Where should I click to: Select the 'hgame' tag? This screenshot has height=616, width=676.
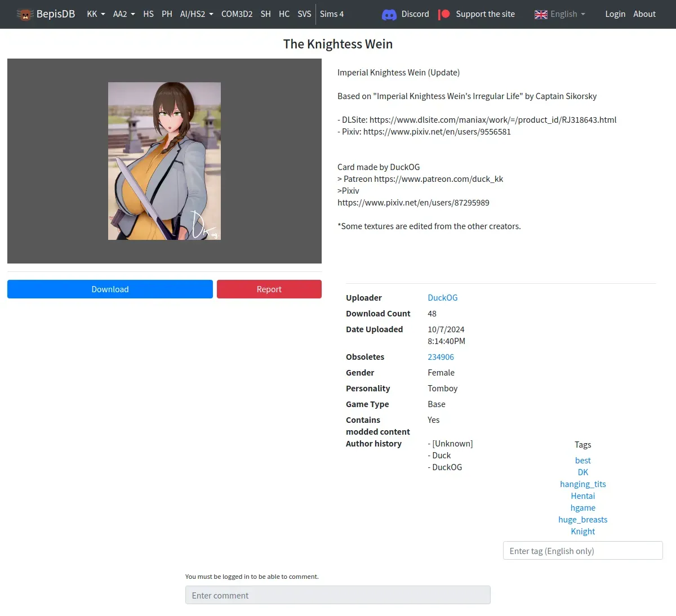pos(583,508)
